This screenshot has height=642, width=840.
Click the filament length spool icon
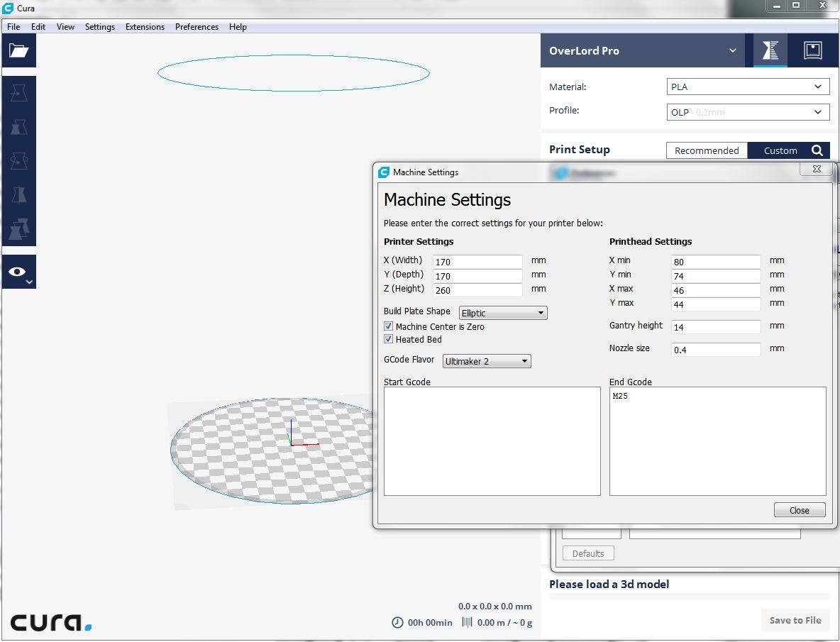coord(467,622)
